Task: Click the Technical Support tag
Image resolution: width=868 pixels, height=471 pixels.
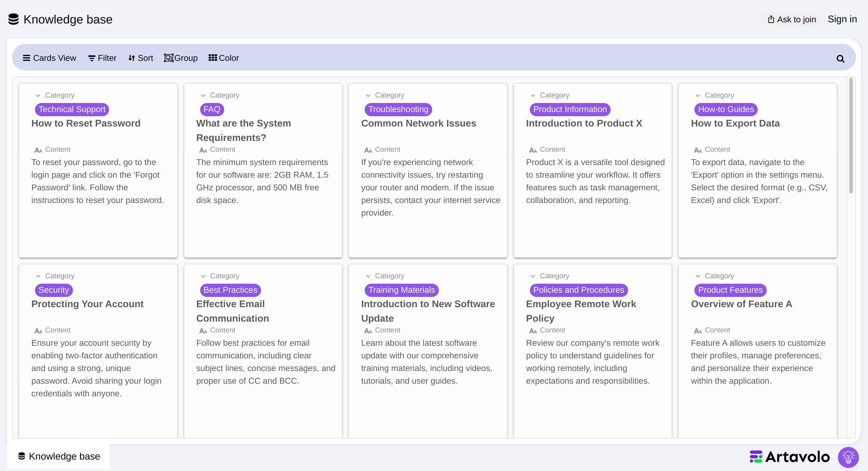Action: 72,109
